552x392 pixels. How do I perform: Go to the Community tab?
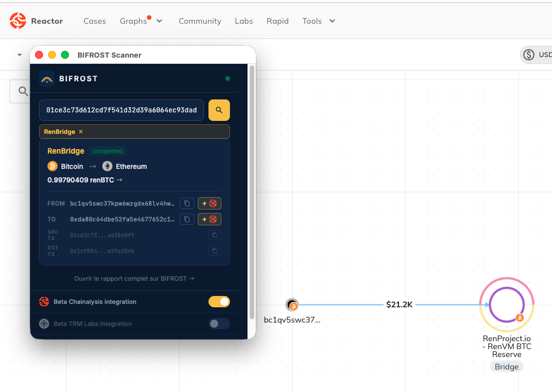coord(199,21)
